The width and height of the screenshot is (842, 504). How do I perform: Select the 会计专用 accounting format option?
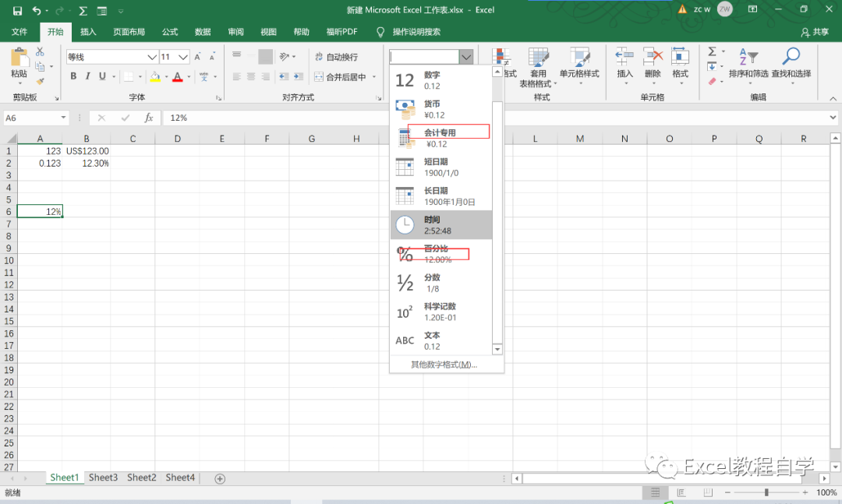click(x=440, y=138)
